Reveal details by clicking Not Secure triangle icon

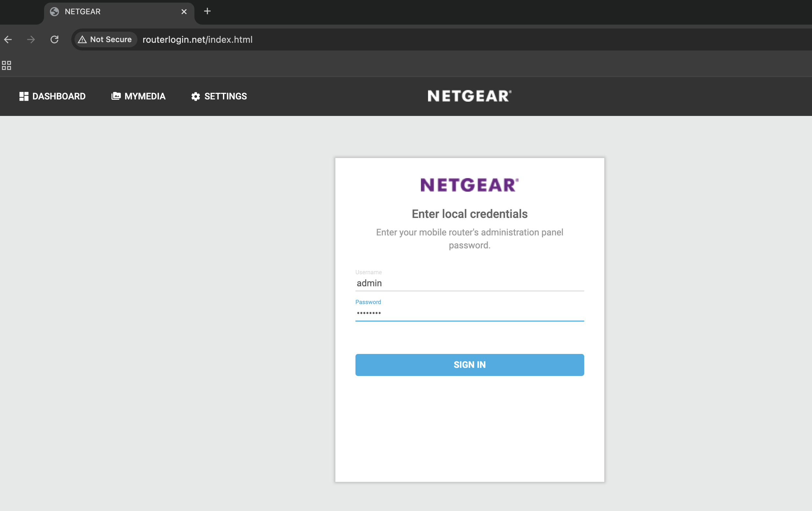click(83, 40)
